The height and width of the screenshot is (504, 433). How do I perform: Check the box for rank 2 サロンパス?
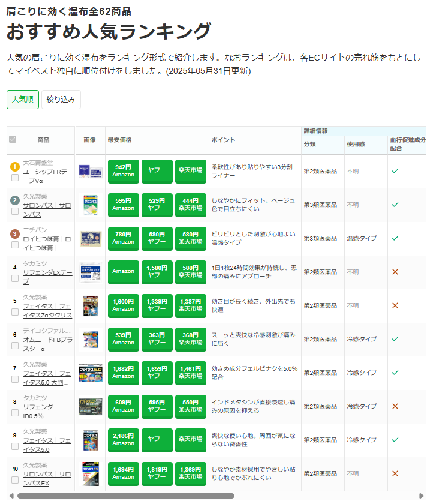pyautogui.click(x=15, y=211)
